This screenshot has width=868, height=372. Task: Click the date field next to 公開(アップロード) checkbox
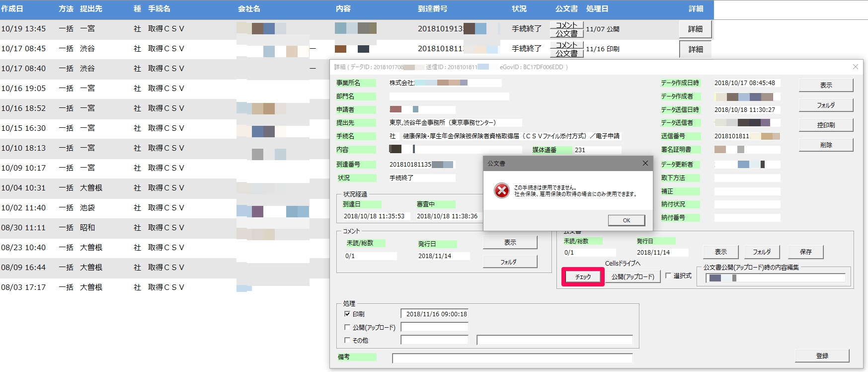click(x=434, y=327)
